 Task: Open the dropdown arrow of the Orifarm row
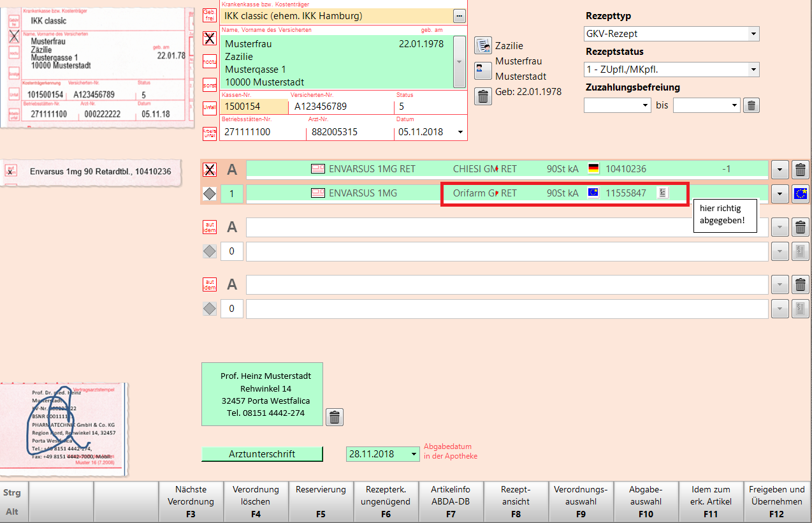click(779, 194)
